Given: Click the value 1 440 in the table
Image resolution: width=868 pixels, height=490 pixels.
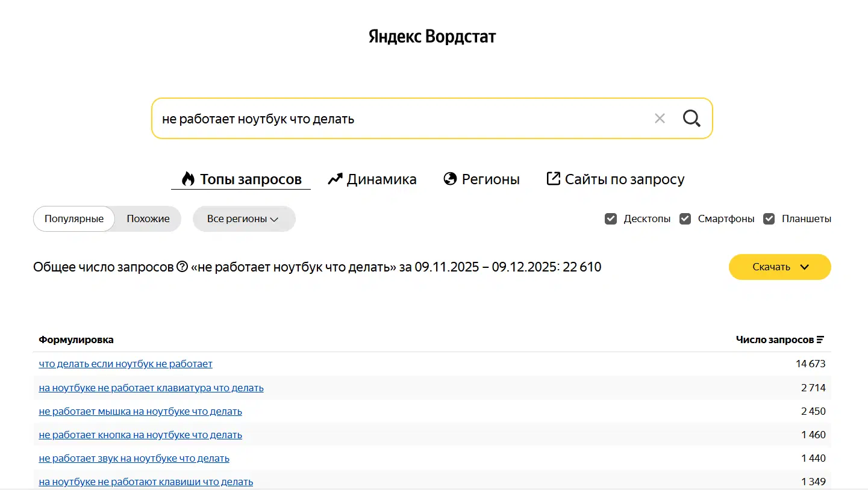Looking at the screenshot, I should (x=814, y=458).
